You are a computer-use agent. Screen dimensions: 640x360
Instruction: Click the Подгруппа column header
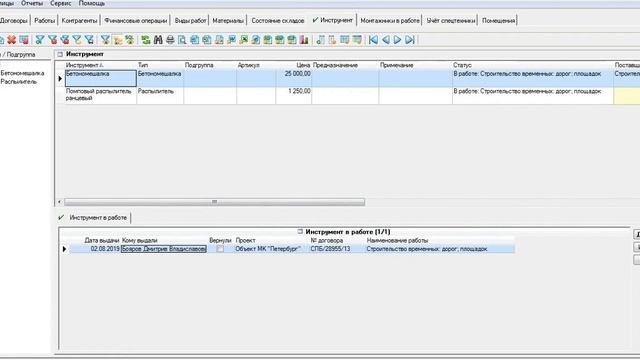point(210,65)
